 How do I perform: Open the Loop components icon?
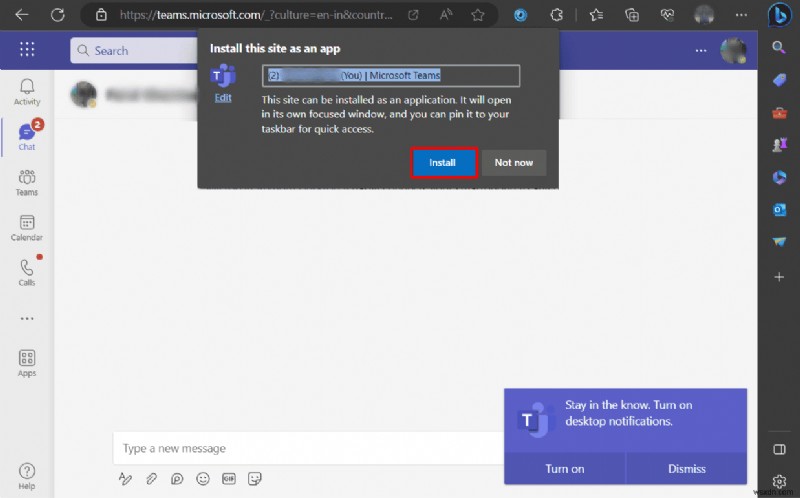tap(177, 479)
